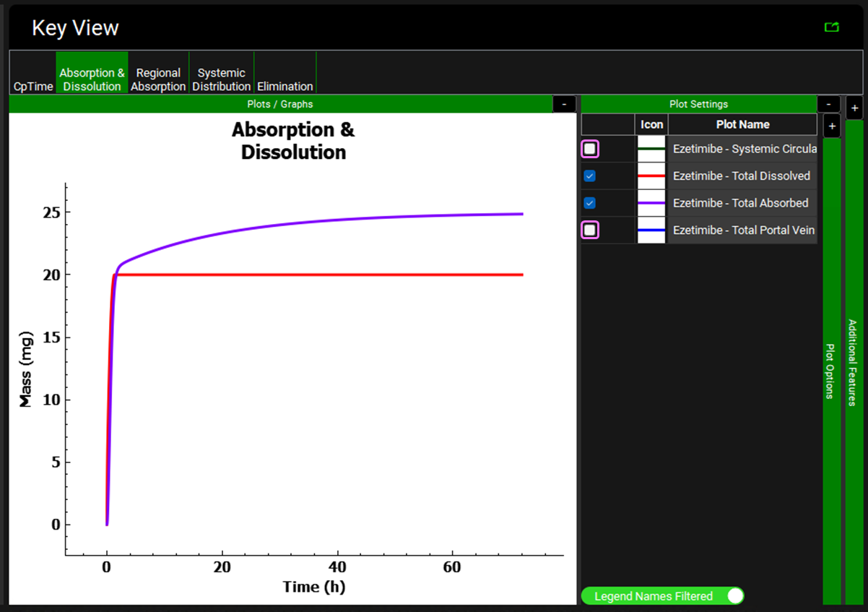Uncheck the Ezetimibe Total Absorbed checkbox
The image size is (868, 612).
tap(590, 203)
